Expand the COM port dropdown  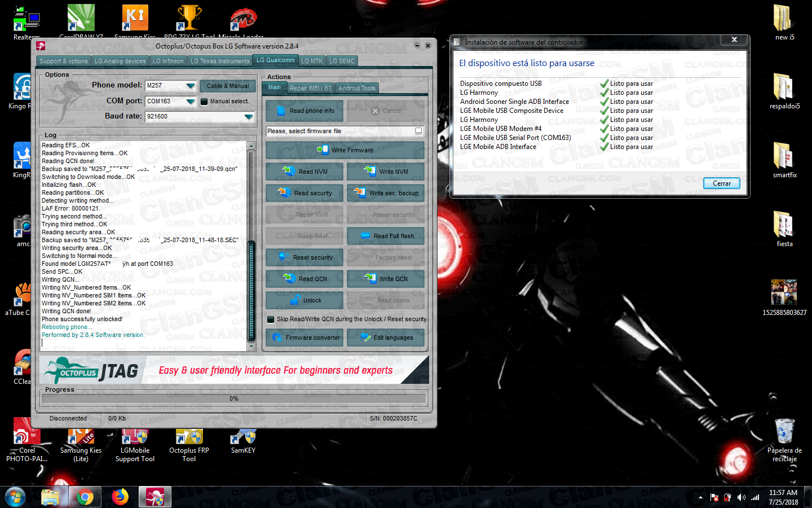pos(190,102)
